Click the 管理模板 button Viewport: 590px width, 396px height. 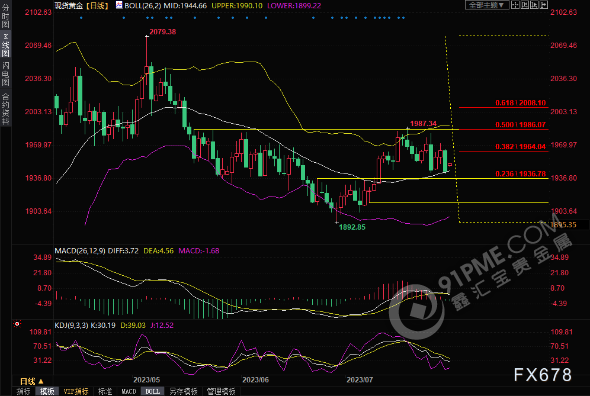click(x=221, y=391)
